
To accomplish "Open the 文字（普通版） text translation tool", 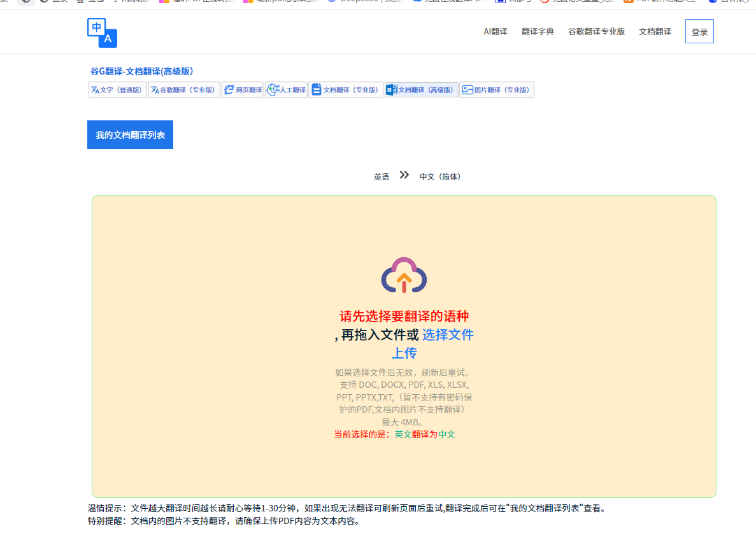I will (x=118, y=90).
